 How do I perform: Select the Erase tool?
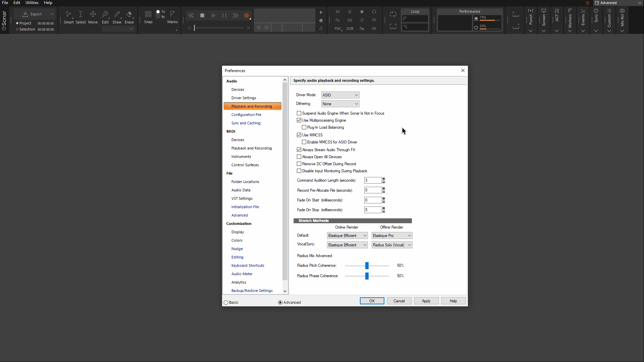click(129, 15)
